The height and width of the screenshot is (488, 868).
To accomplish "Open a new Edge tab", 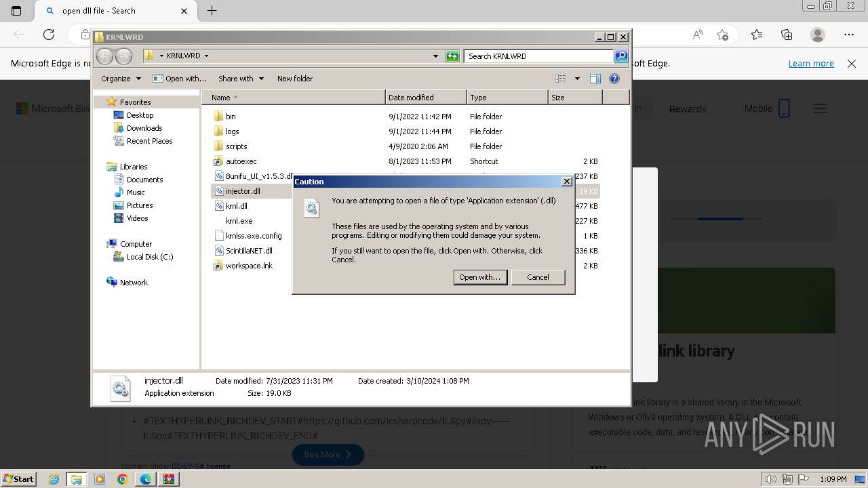I will point(212,11).
